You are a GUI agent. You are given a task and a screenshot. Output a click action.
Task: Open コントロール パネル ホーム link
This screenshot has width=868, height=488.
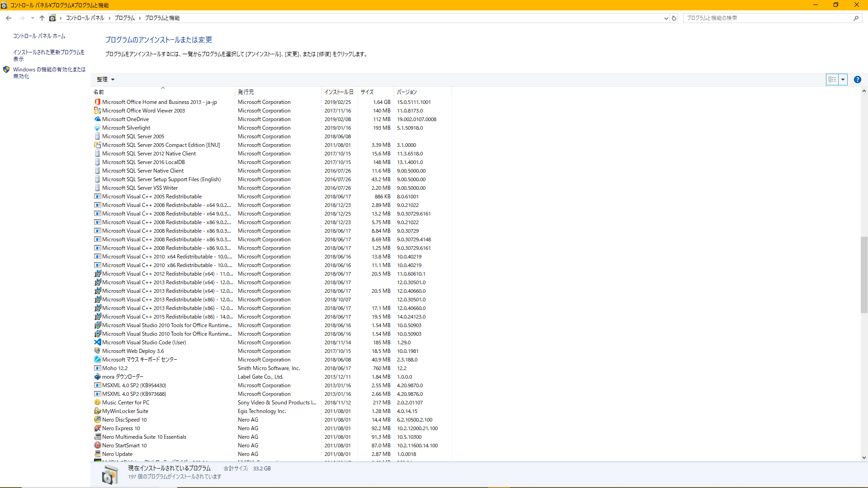click(x=39, y=36)
